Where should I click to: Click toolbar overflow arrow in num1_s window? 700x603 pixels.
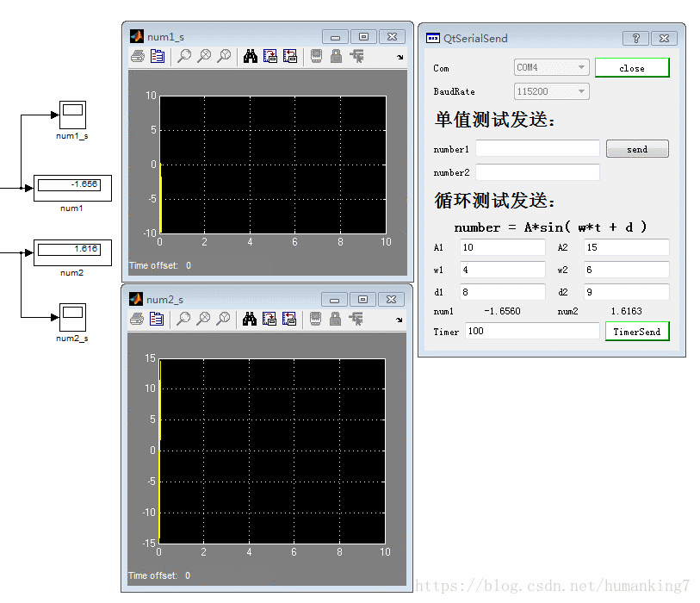pyautogui.click(x=400, y=57)
